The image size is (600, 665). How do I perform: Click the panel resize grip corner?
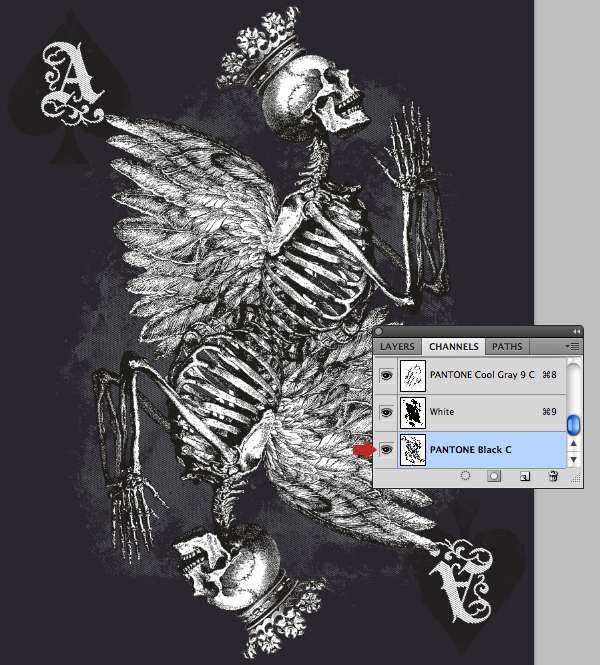[575, 478]
